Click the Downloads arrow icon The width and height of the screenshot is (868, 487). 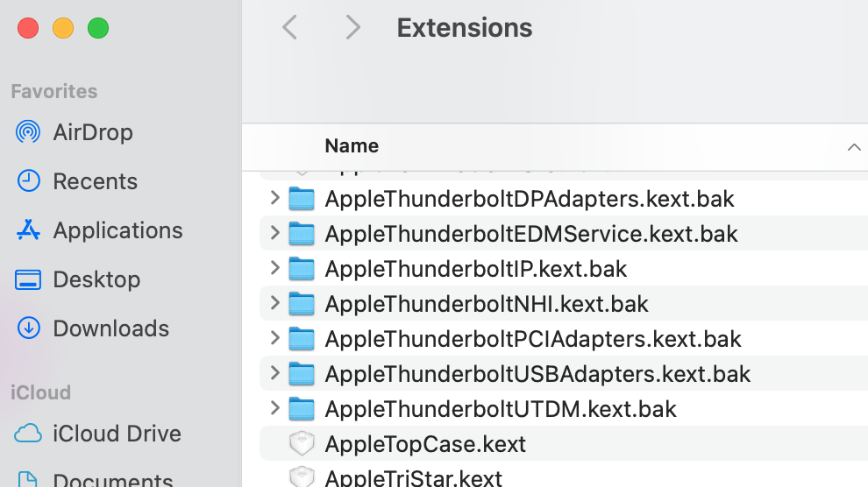tap(28, 328)
